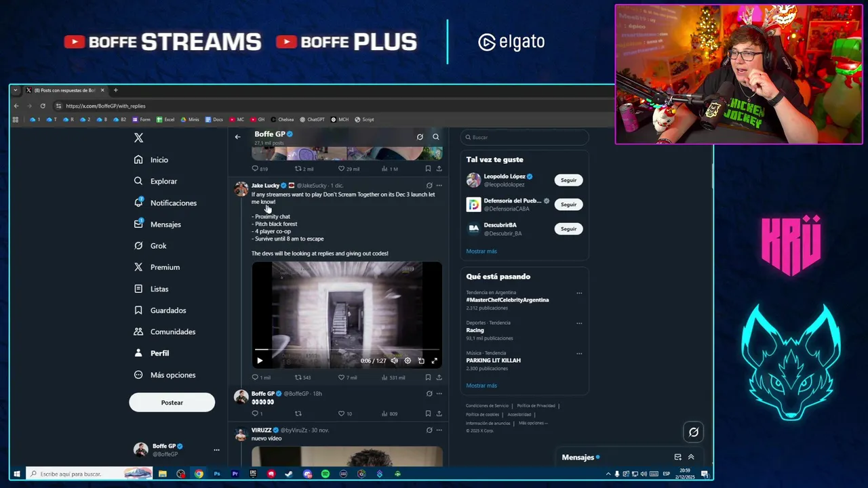Follow Leopoldo López
The image size is (868, 488).
coord(568,180)
